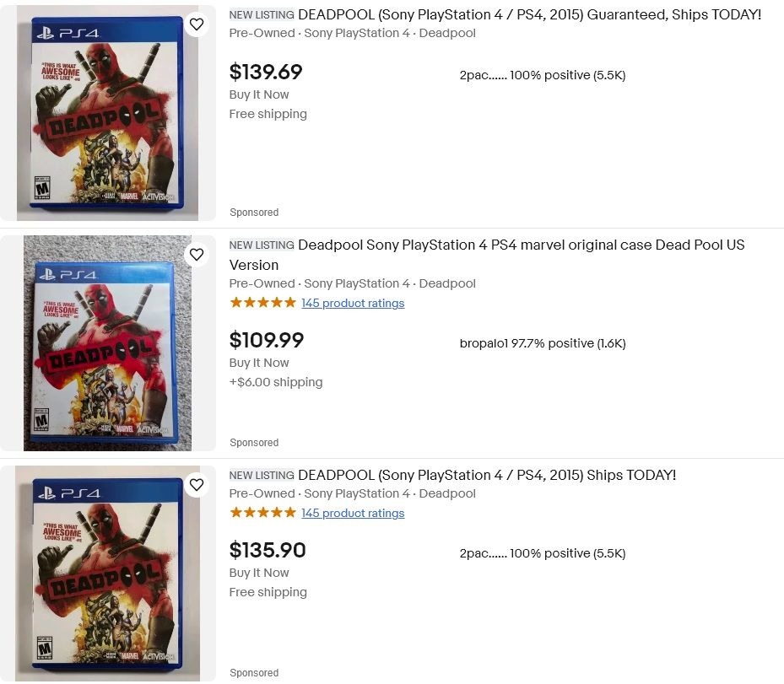
Task: Open the Deadpool photo on the carpet background
Action: (108, 342)
